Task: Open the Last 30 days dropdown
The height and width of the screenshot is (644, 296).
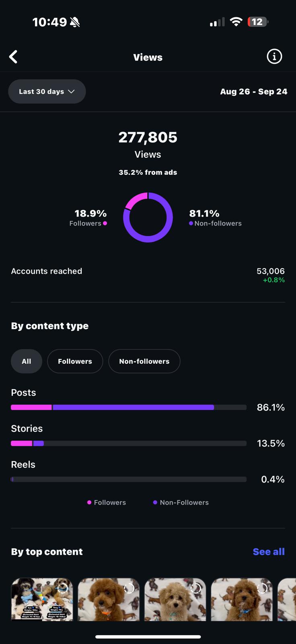Action: point(47,91)
